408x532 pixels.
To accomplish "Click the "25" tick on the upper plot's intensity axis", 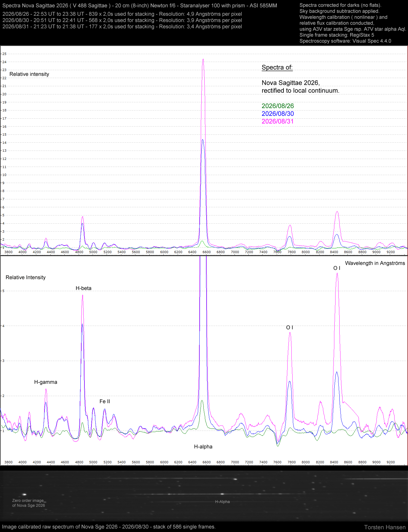I will point(4,54).
